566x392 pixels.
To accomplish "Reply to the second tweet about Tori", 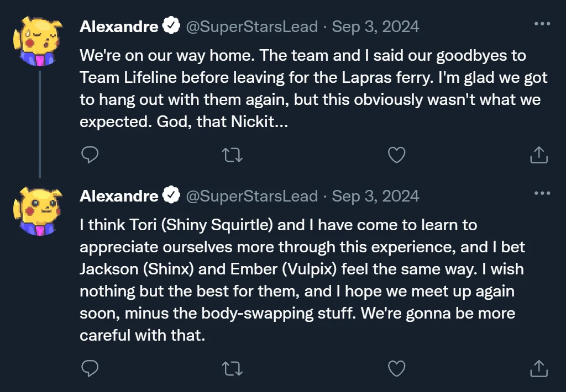I will pyautogui.click(x=90, y=368).
